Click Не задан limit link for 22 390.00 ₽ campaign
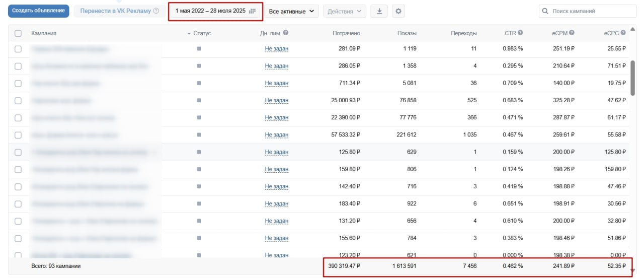The height and width of the screenshot is (279, 644). [x=276, y=118]
